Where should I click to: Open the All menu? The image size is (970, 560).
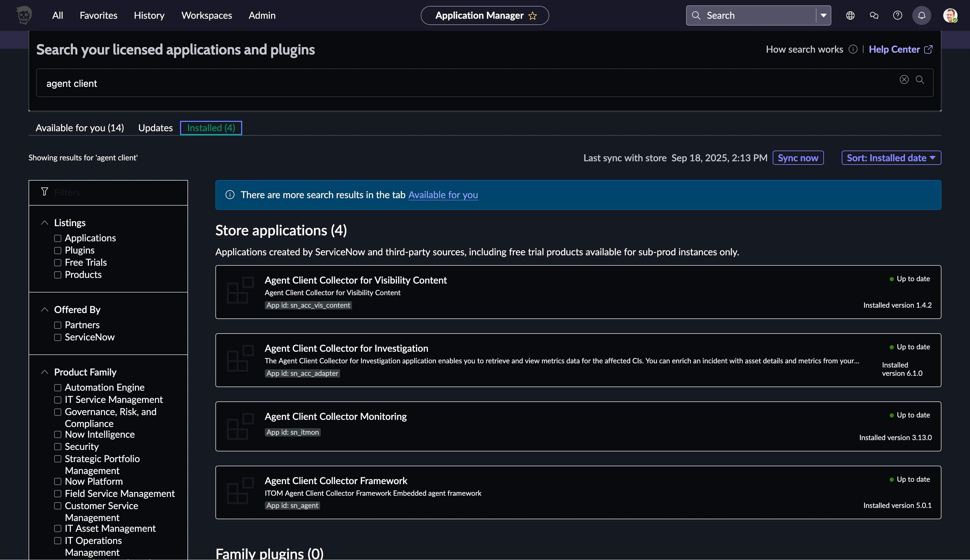58,15
